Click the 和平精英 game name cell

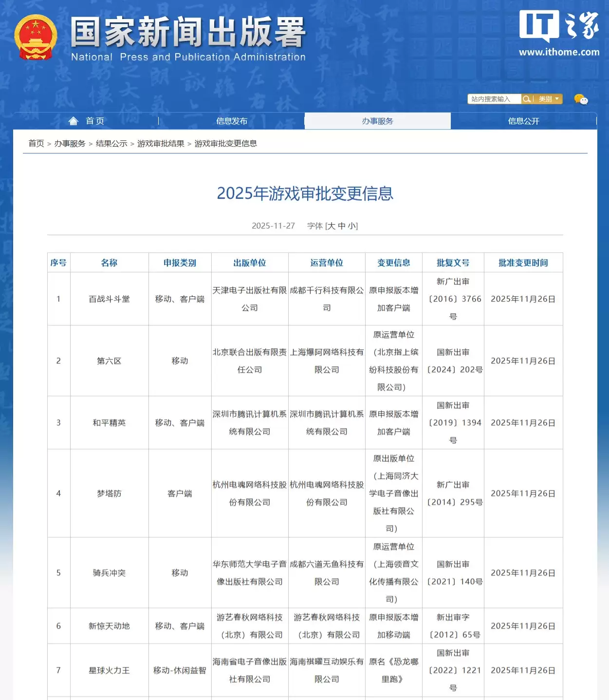click(x=110, y=423)
